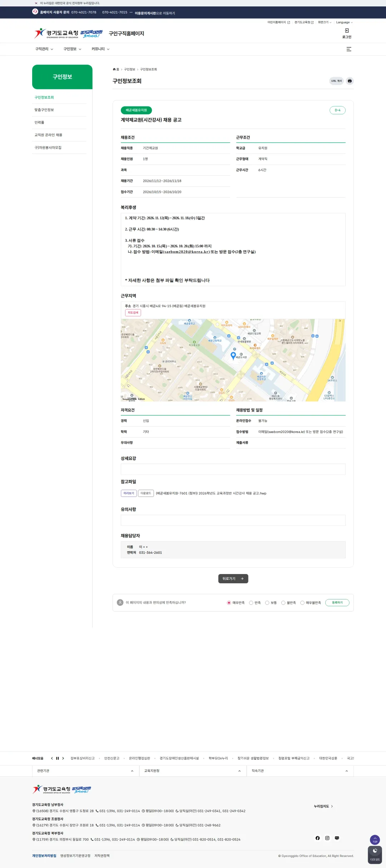Click the print page icon
The image size is (386, 868).
350,81
